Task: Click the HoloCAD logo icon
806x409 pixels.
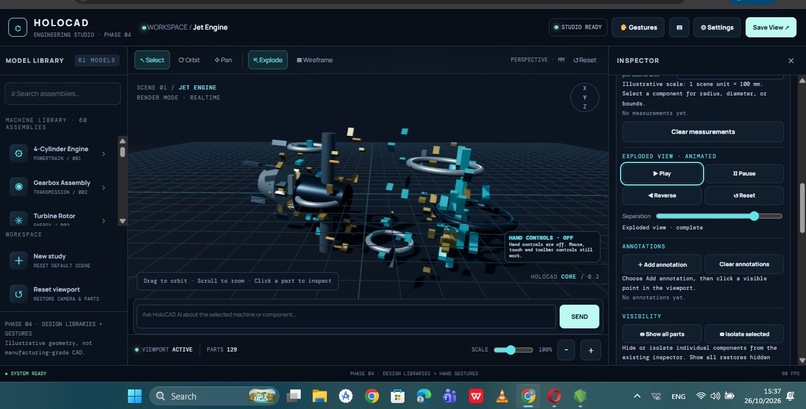Action: click(17, 27)
